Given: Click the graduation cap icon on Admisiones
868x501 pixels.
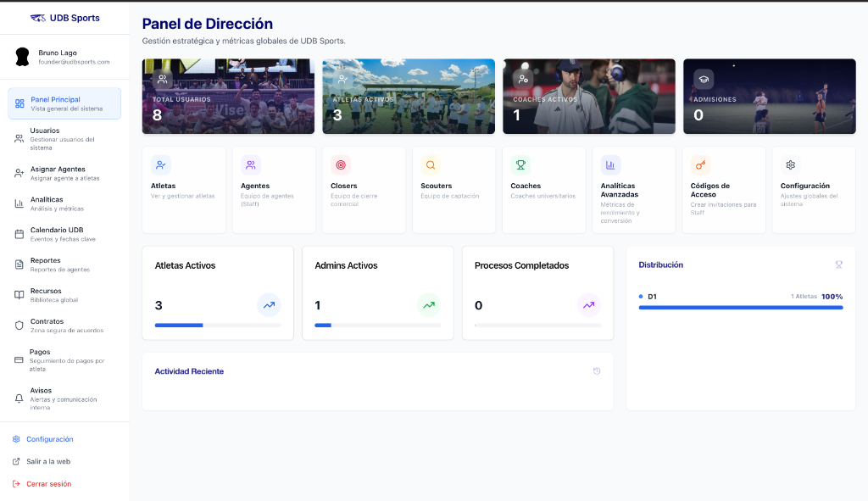Looking at the screenshot, I should click(x=704, y=79).
